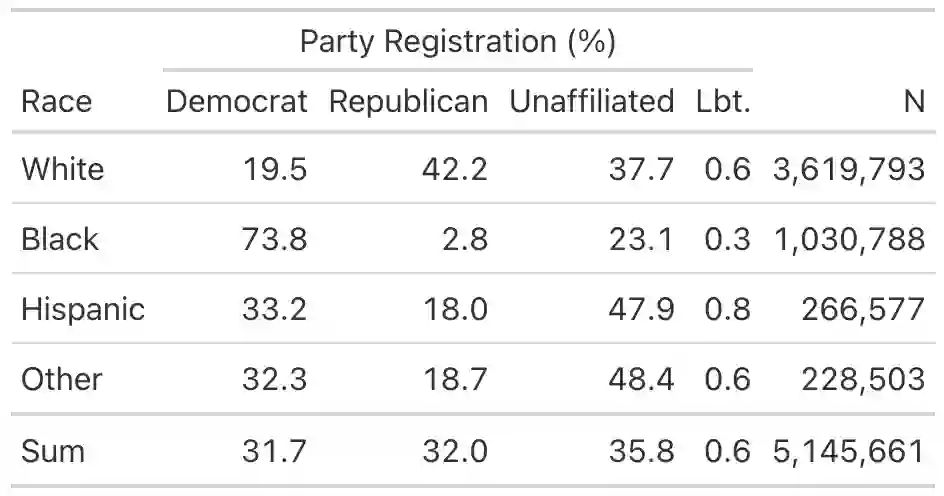Select the Hispanic row label

coord(83,309)
